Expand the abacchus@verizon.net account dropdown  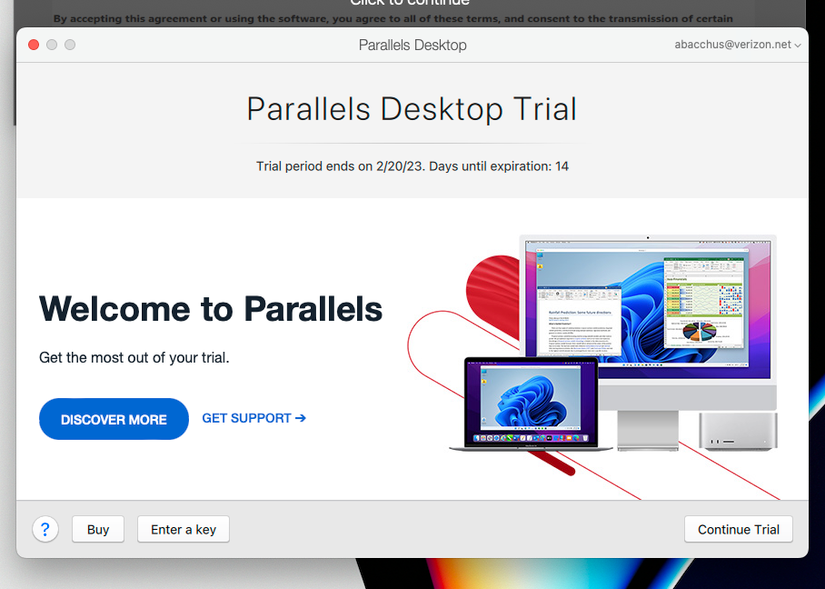pos(738,45)
